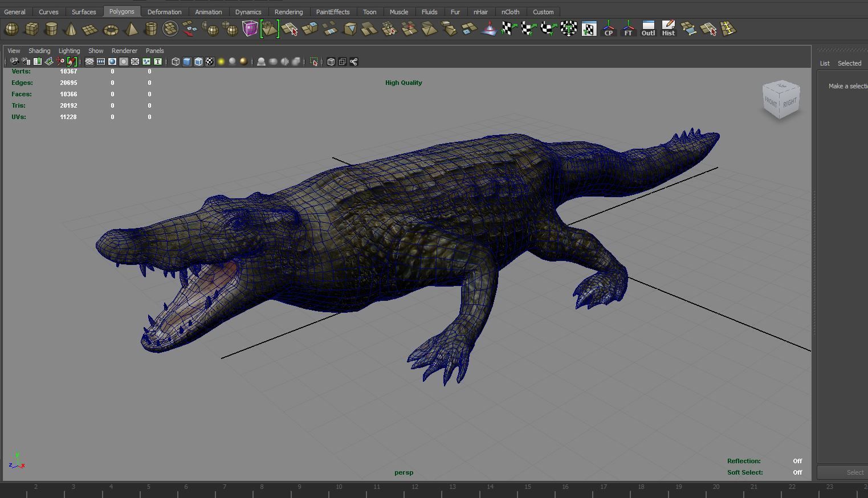The image size is (868, 498).
Task: Click the persp camera name label
Action: [x=404, y=472]
